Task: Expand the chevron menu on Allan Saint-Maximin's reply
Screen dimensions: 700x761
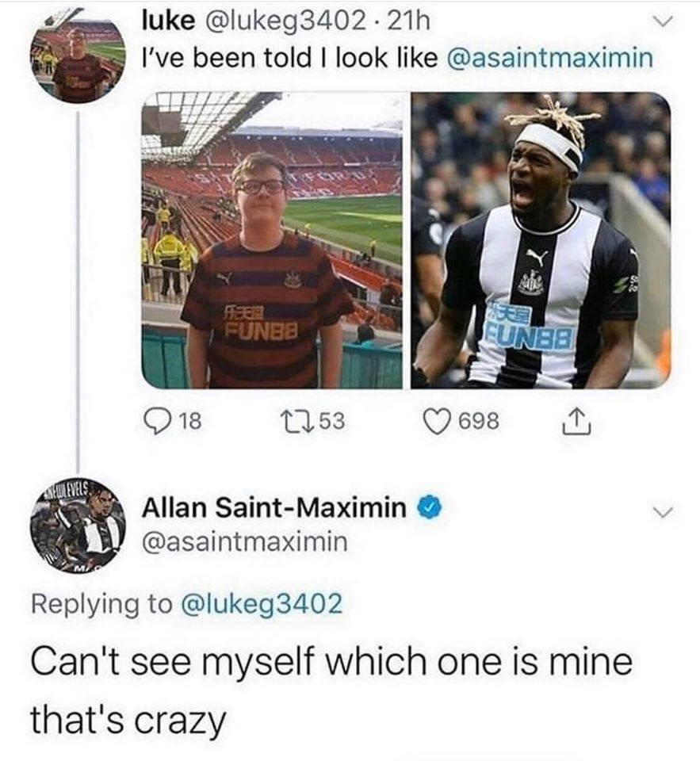Action: 657,514
